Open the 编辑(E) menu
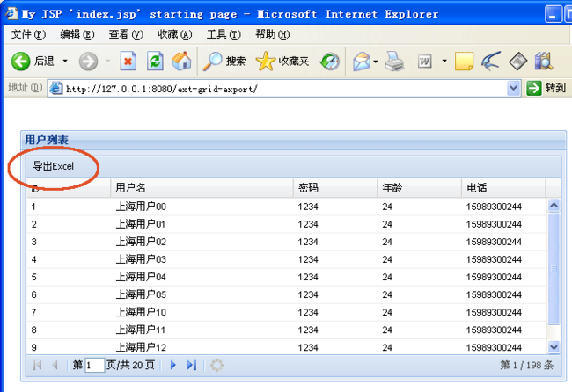This screenshot has height=392, width=572. tap(77, 34)
